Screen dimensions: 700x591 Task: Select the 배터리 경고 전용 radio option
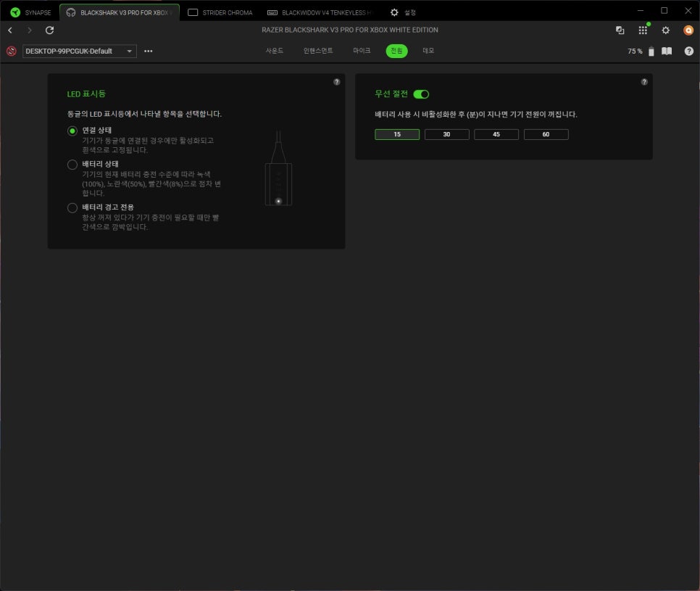click(x=72, y=208)
